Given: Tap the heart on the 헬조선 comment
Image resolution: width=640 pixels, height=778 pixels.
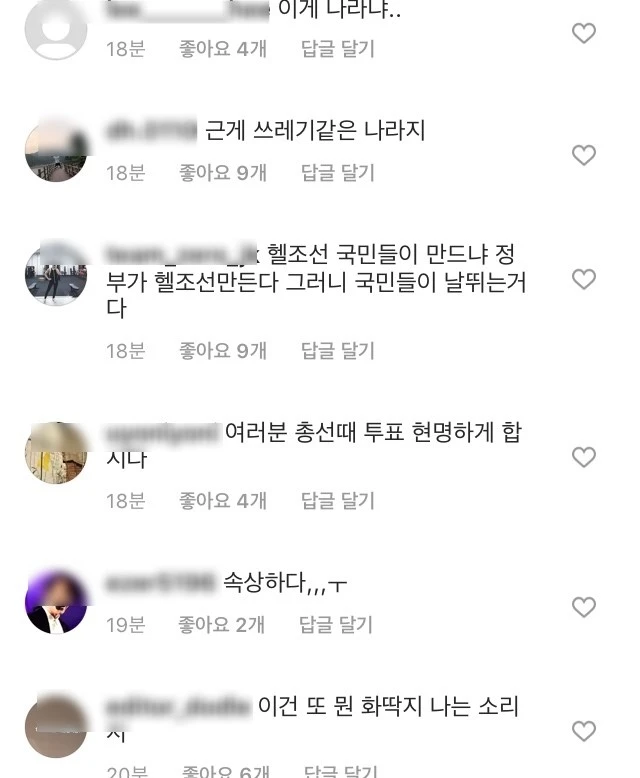Looking at the screenshot, I should point(583,279).
